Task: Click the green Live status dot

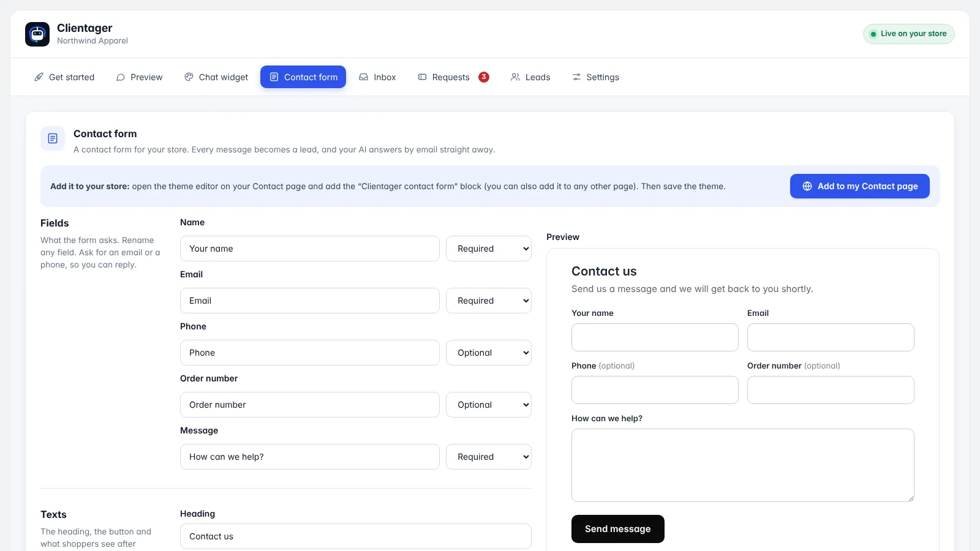Action: (x=873, y=34)
